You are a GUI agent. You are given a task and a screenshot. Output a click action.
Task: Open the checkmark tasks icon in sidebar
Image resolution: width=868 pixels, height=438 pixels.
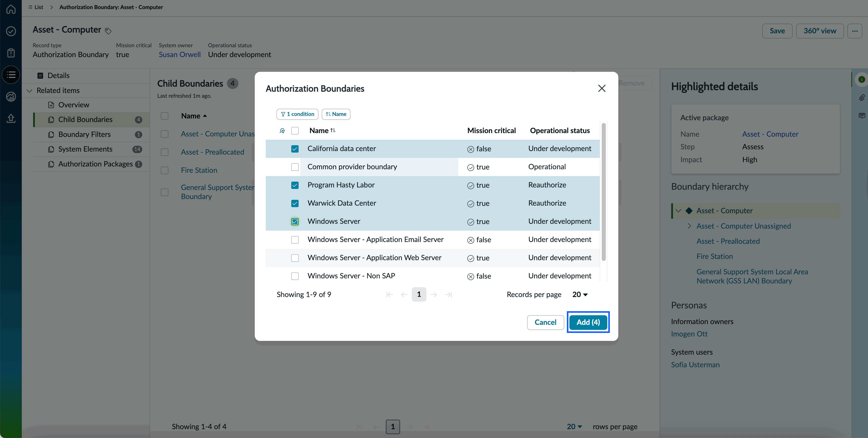tap(11, 31)
